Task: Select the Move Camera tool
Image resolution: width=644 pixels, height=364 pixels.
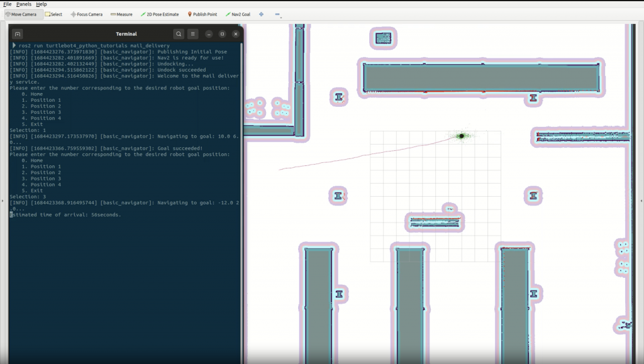Action: coord(23,14)
